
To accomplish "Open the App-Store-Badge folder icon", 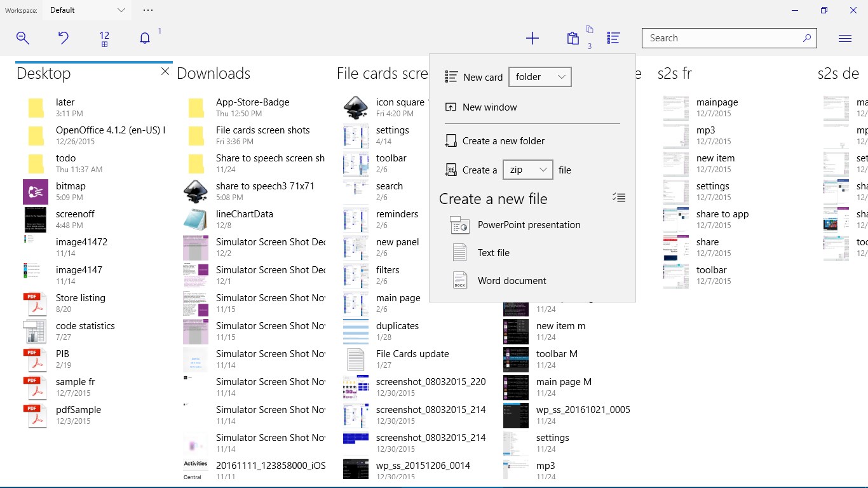I will 196,108.
